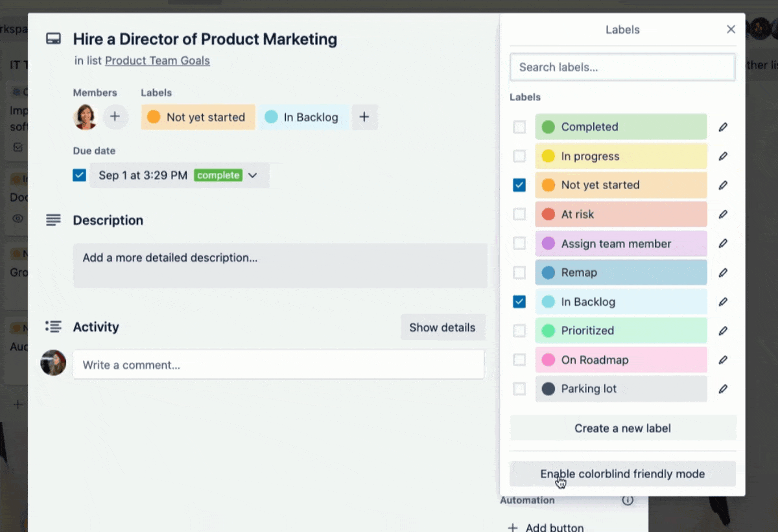778x532 pixels.
Task: Enable colorblind friendly mode
Action: coord(622,474)
